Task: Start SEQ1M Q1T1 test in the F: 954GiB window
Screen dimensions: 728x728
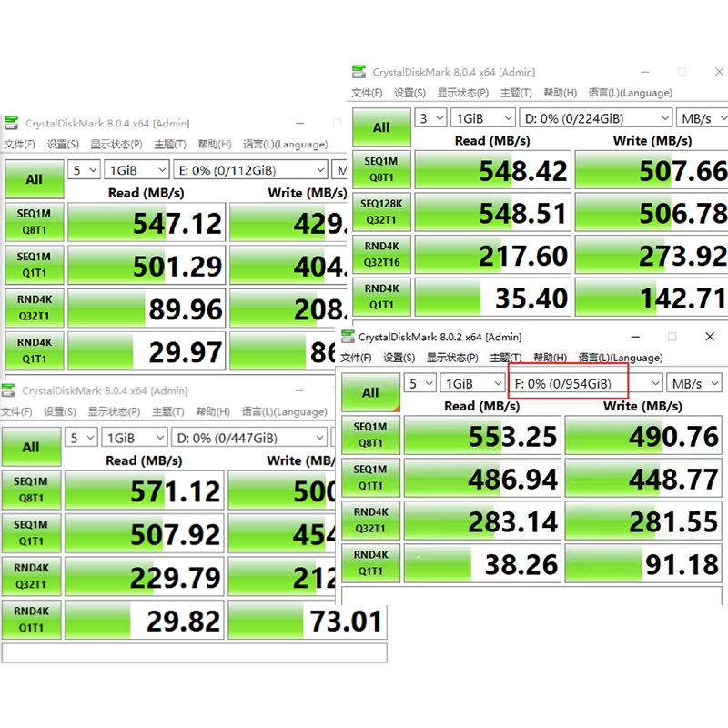Action: tap(370, 478)
